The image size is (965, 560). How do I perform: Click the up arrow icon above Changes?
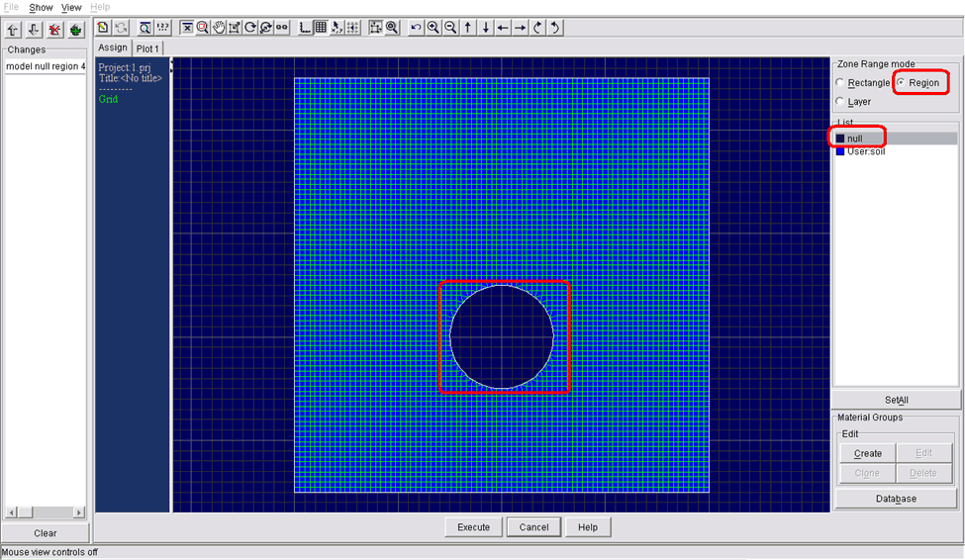(x=12, y=29)
